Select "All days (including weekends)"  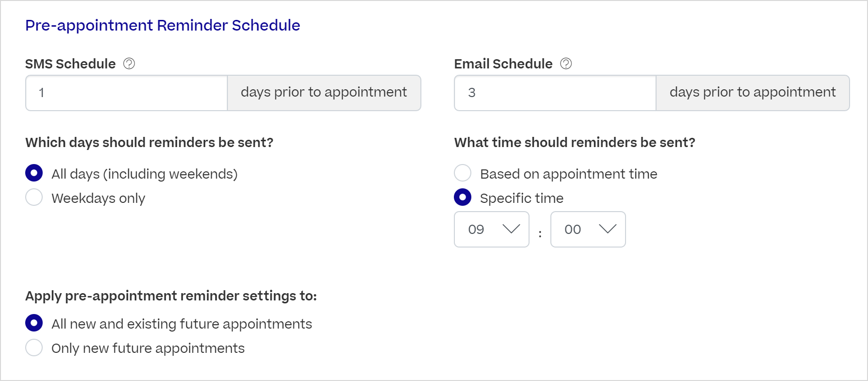(34, 173)
